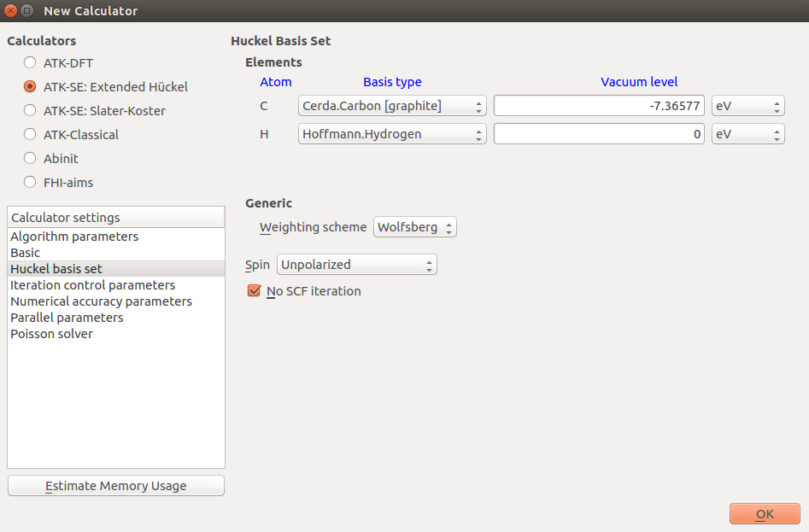Change the Hydrogen vacuum level eV unit

748,134
